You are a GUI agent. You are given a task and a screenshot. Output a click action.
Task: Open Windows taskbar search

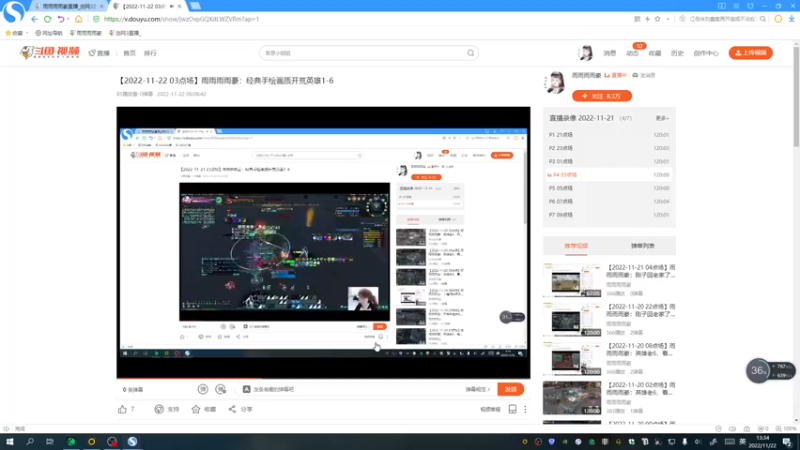[30, 442]
